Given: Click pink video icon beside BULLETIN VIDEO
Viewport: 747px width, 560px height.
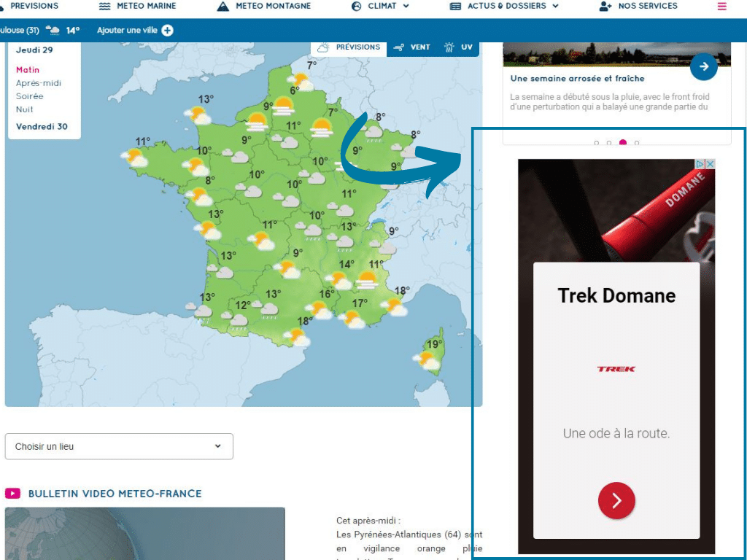Looking at the screenshot, I should (13, 494).
